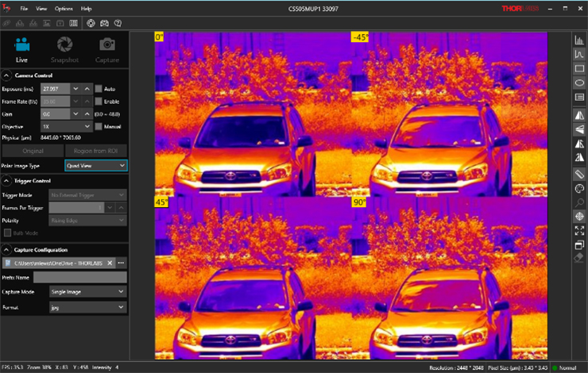Click the second toolbar icon with upload tray

(x=20, y=23)
